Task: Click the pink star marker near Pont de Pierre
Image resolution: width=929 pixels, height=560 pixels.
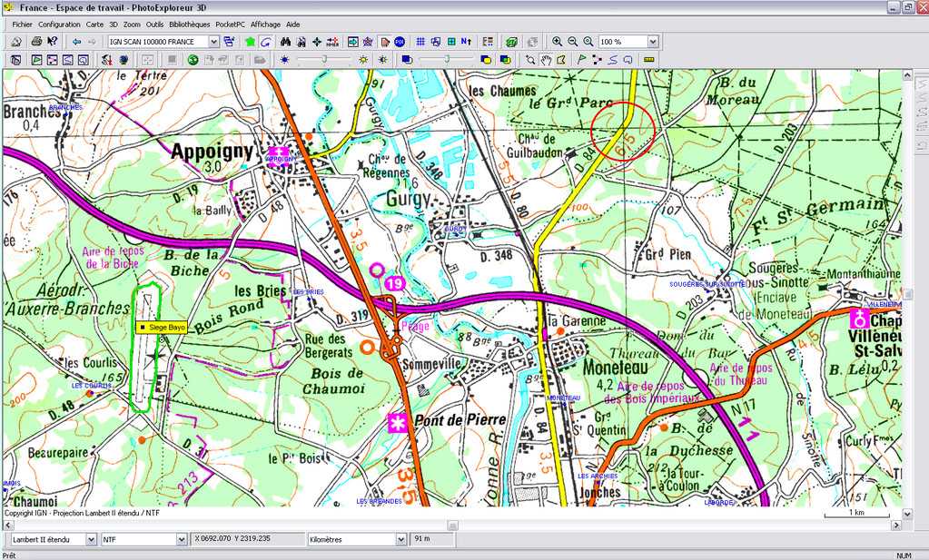Action: click(x=398, y=423)
